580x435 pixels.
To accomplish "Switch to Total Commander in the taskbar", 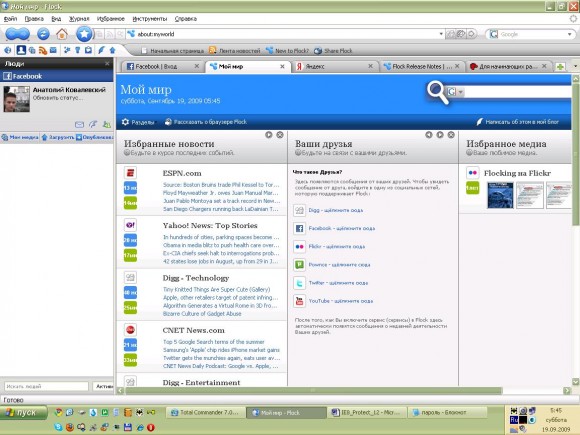I will (207, 412).
